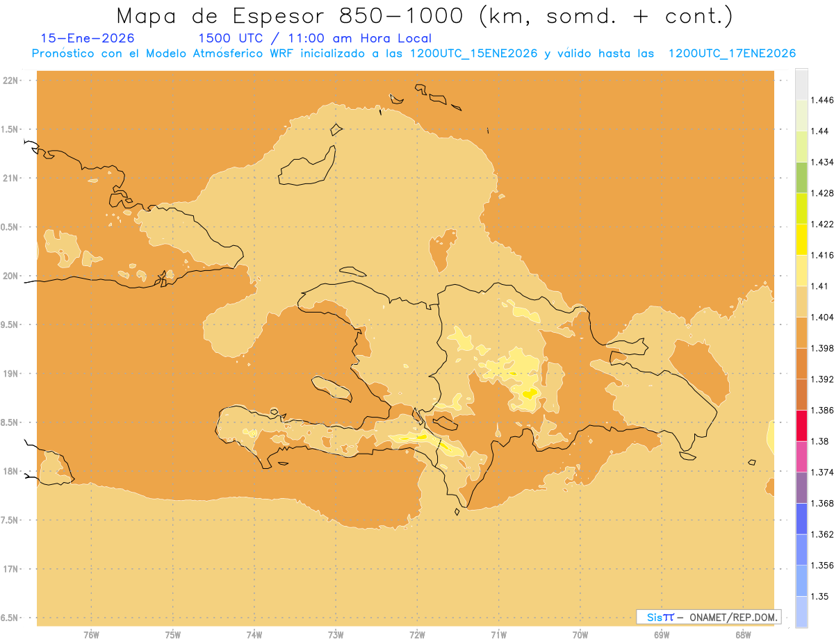This screenshot has height=644, width=834.
Task: Click the colorbar value 1.446
Action: 823,100
